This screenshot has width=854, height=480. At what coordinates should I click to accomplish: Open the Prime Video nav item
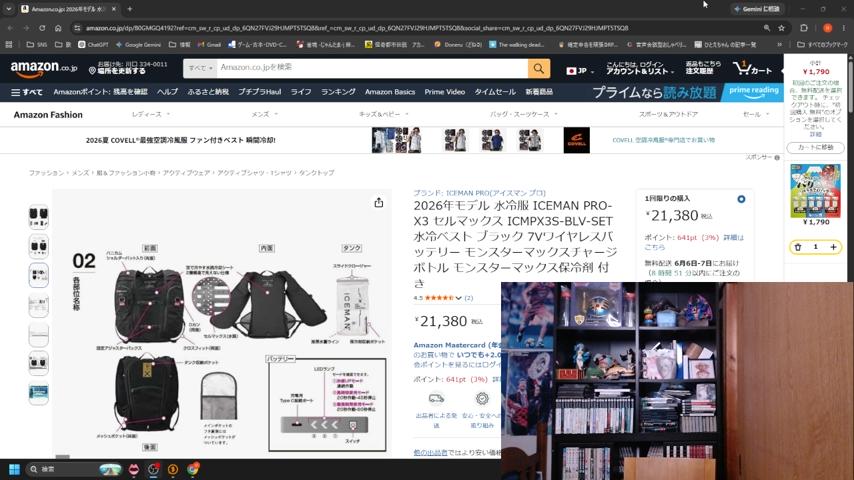click(x=444, y=92)
